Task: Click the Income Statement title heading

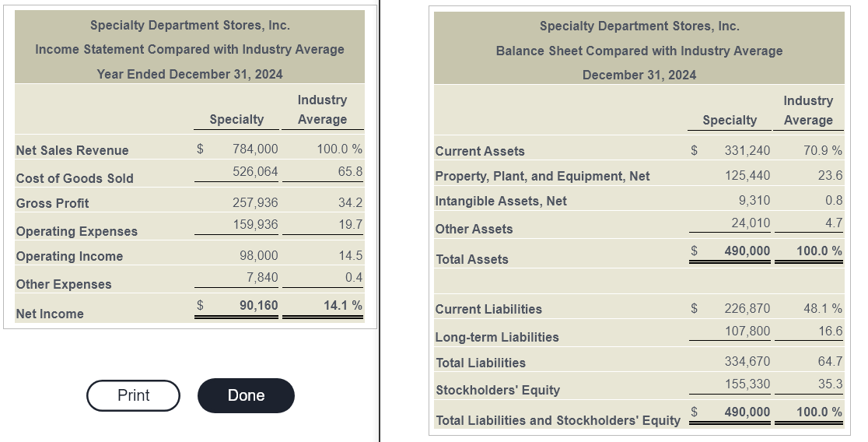Action: pos(190,49)
